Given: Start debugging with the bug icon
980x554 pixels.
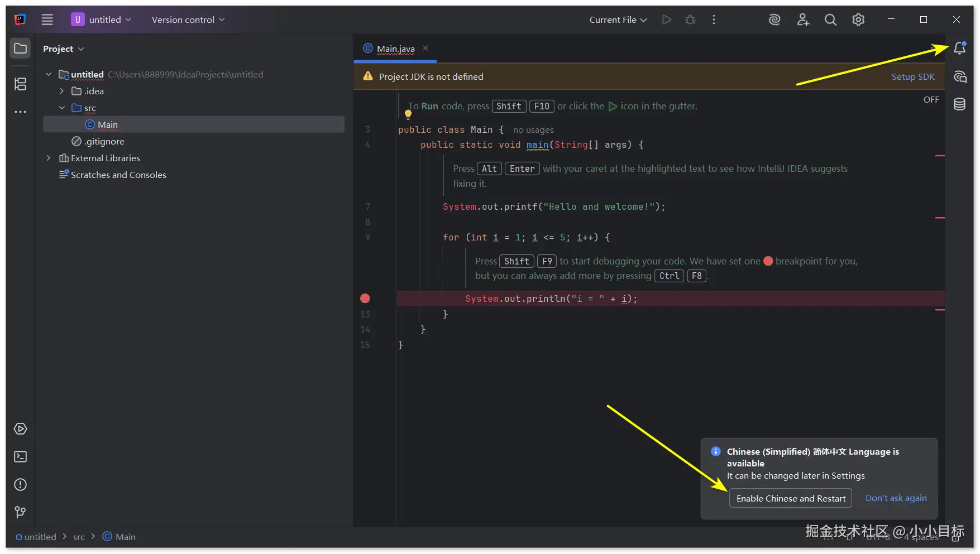Looking at the screenshot, I should pyautogui.click(x=690, y=20).
